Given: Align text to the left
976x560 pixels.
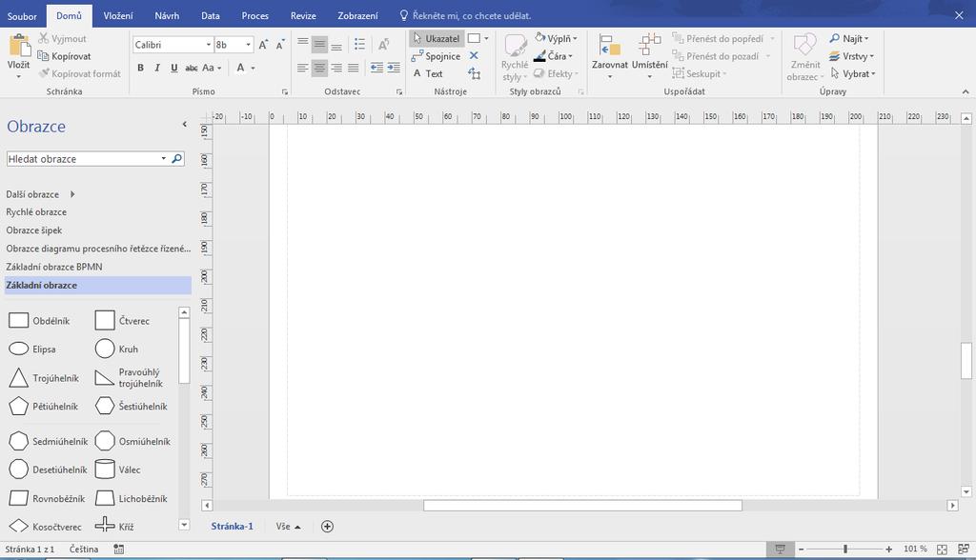Looking at the screenshot, I should click(302, 68).
